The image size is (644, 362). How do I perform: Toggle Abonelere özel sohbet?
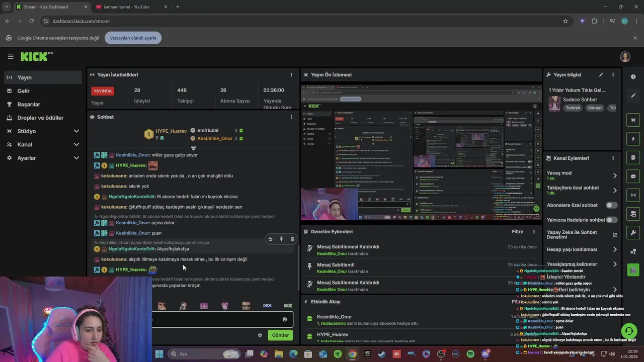[612, 205]
